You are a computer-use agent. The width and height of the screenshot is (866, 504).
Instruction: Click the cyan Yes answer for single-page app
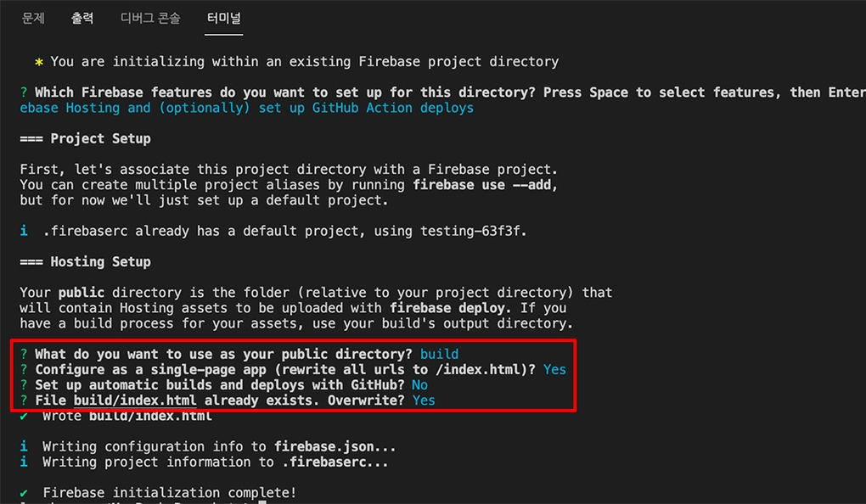(x=554, y=369)
